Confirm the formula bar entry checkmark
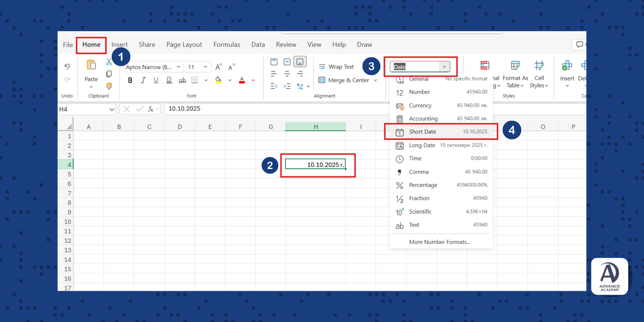Image resolution: width=644 pixels, height=322 pixels. pyautogui.click(x=140, y=109)
